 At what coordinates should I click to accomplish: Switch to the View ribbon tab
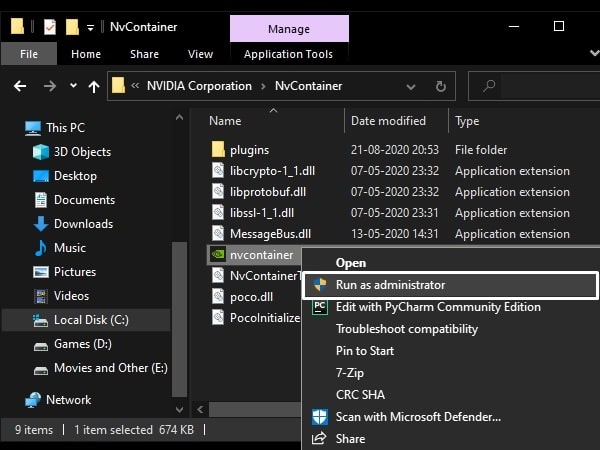200,54
